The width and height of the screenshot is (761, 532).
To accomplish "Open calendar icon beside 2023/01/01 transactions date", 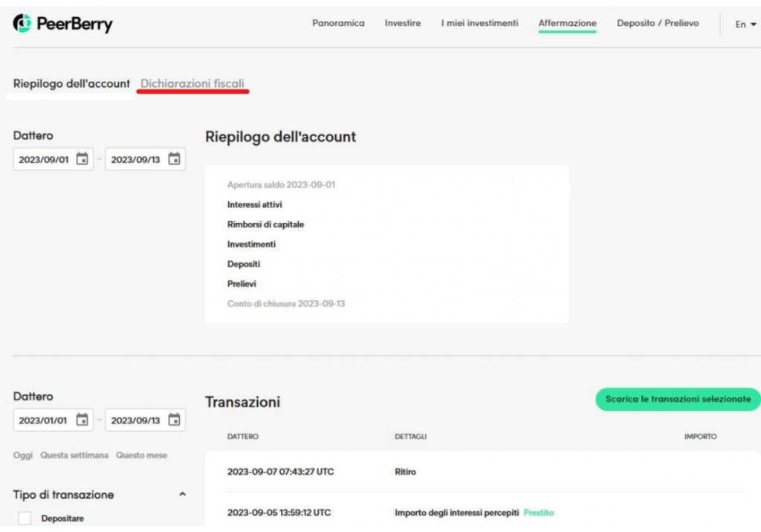I will tap(82, 420).
